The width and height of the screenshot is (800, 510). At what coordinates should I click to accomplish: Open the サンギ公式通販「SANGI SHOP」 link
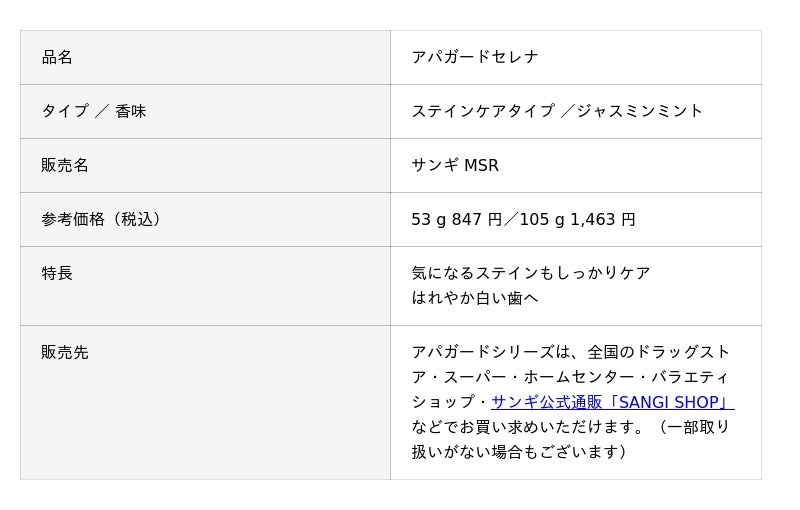point(612,402)
